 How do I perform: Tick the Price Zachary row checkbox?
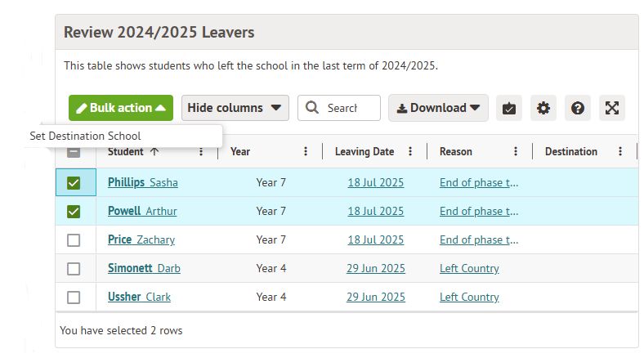74,240
